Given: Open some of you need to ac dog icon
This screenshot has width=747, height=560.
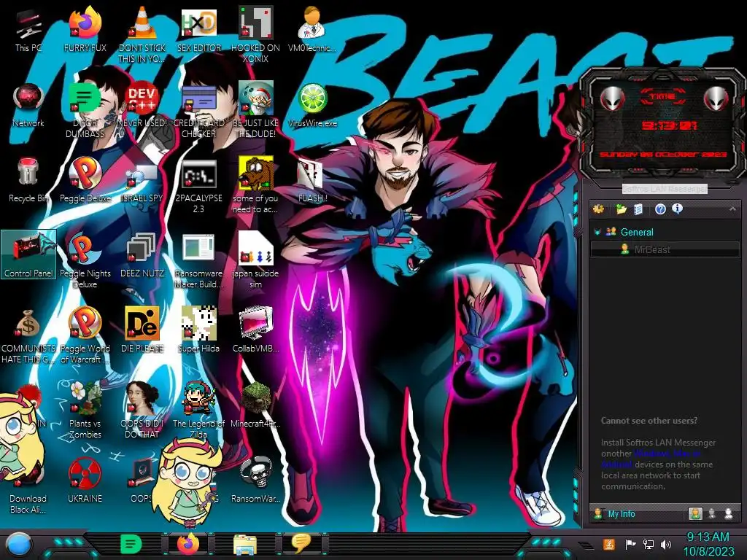Looking at the screenshot, I should point(256,186).
